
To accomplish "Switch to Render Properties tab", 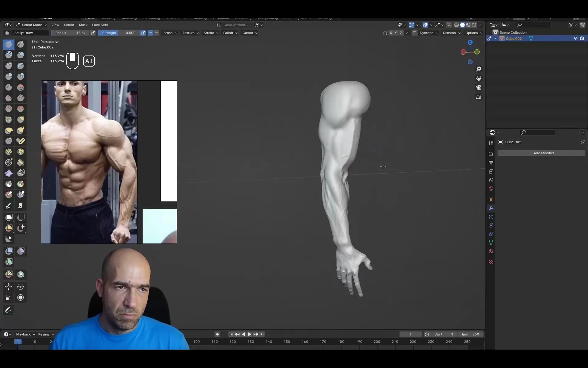I will (x=491, y=154).
